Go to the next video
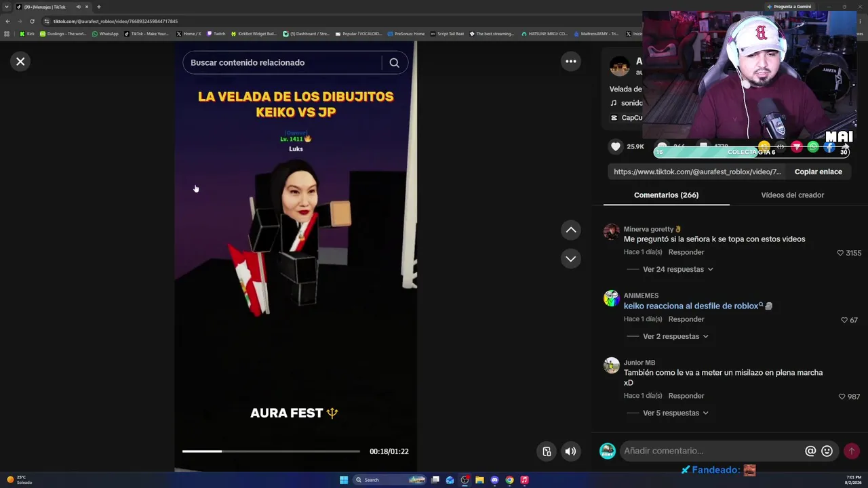This screenshot has width=868, height=488. pos(571,258)
